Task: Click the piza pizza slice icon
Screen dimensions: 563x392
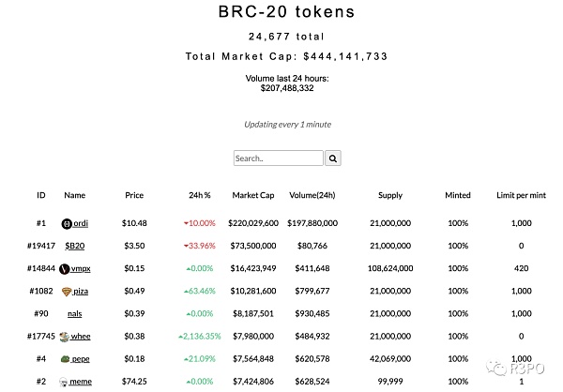Action: pyautogui.click(x=66, y=291)
